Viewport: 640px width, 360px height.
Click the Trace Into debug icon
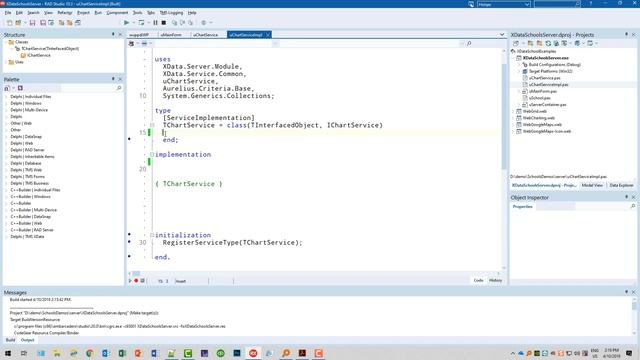[x=174, y=23]
